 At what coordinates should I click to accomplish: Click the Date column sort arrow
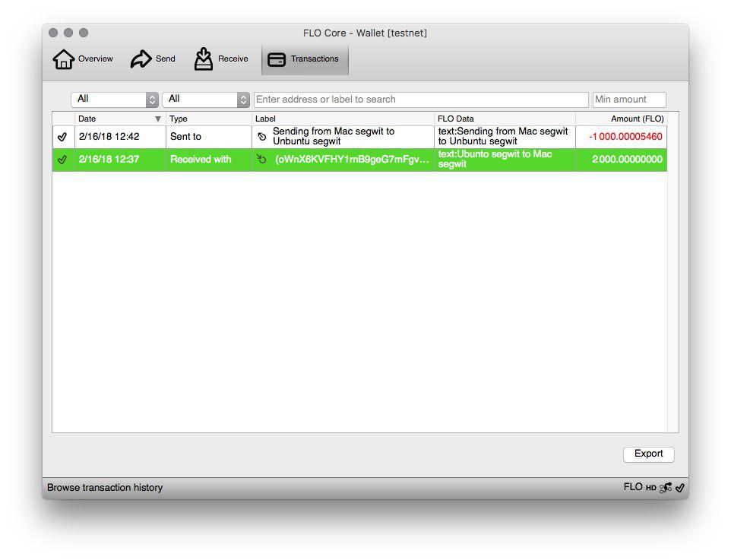click(158, 119)
